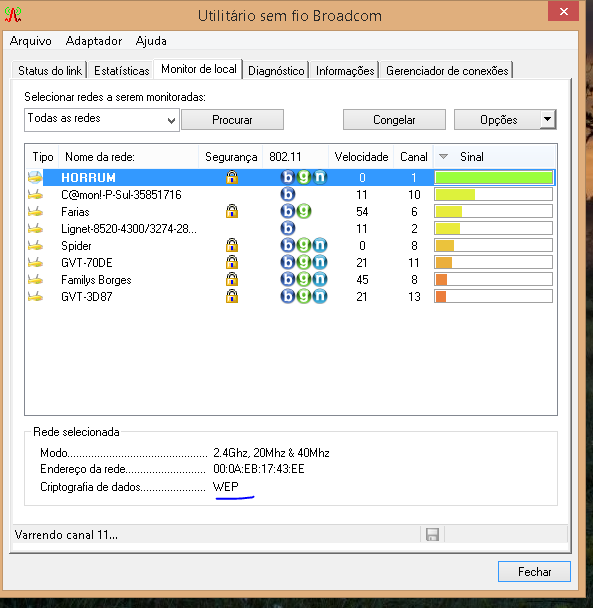The height and width of the screenshot is (608, 593).
Task: Click the Spider signal strength bar
Action: pos(493,245)
